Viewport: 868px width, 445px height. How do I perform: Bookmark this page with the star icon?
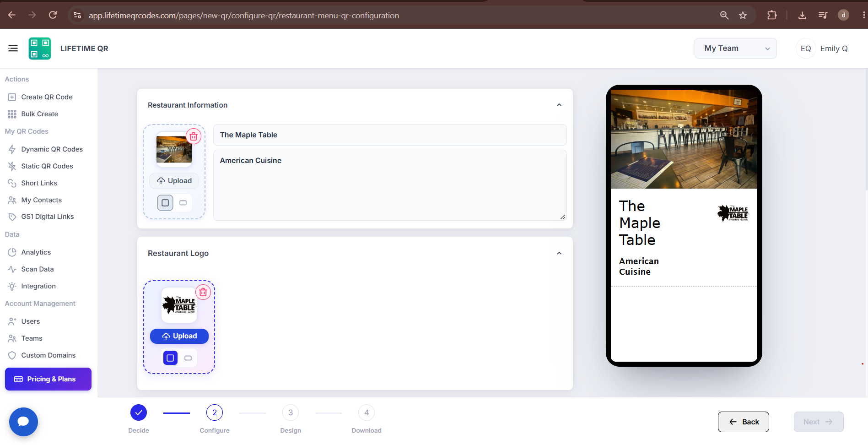tap(743, 16)
